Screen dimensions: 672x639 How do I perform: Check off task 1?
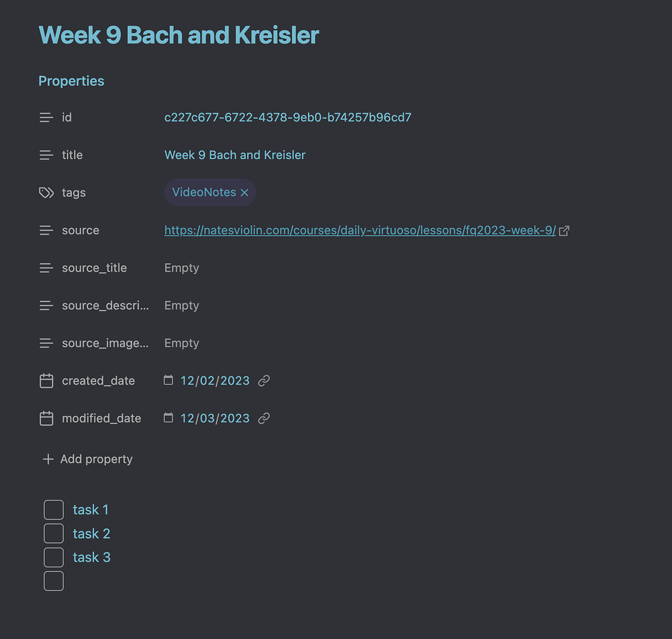(54, 509)
